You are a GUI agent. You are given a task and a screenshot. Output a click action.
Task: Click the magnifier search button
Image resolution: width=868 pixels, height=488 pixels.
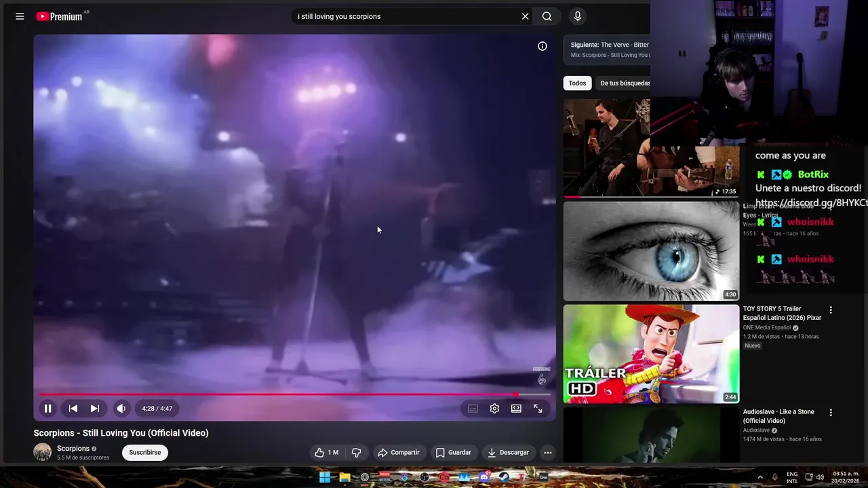[x=547, y=16]
